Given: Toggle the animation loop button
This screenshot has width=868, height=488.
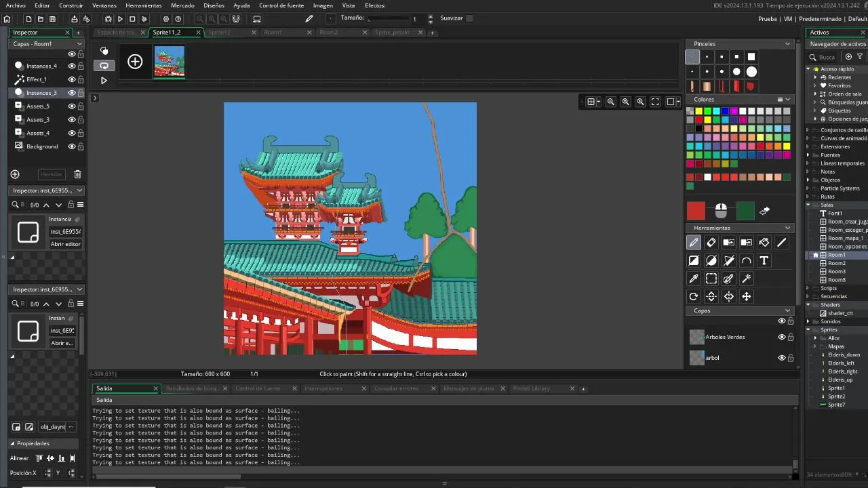Looking at the screenshot, I should [x=104, y=66].
